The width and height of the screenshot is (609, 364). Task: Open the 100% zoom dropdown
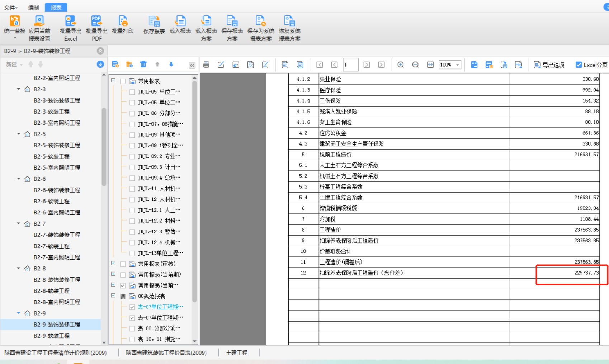(458, 65)
